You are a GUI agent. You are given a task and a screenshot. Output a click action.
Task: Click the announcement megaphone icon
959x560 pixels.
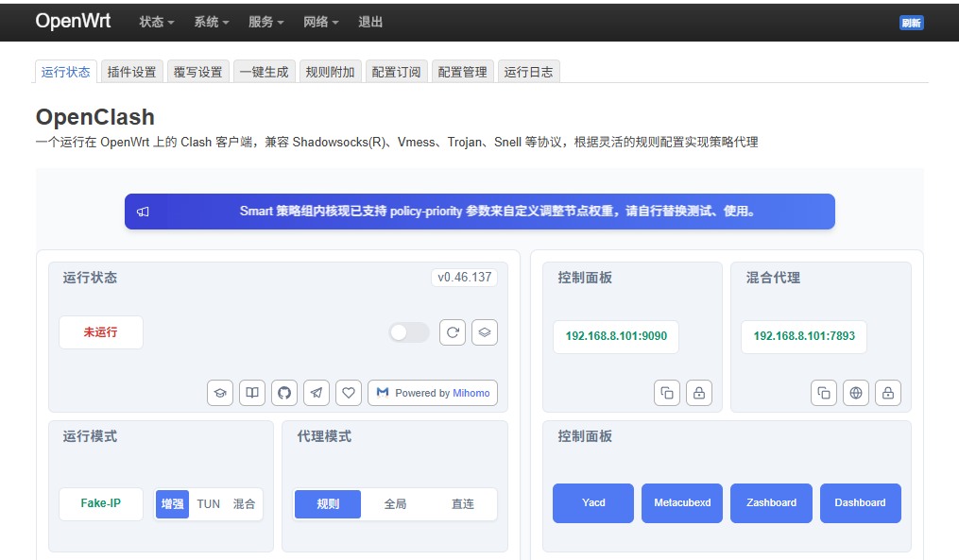click(143, 212)
